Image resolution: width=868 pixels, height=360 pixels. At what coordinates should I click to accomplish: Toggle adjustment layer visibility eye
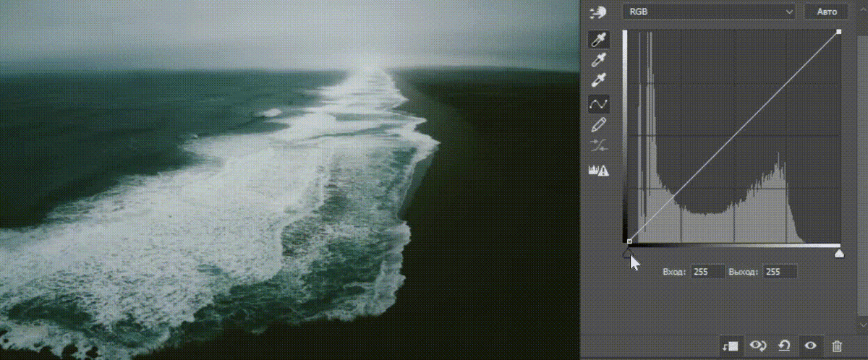click(810, 346)
